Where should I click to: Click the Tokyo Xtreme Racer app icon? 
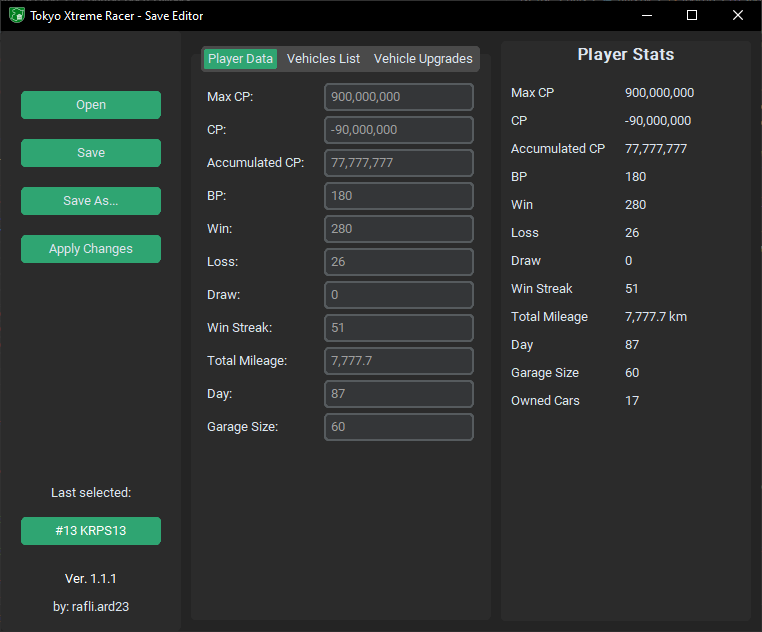(17, 15)
